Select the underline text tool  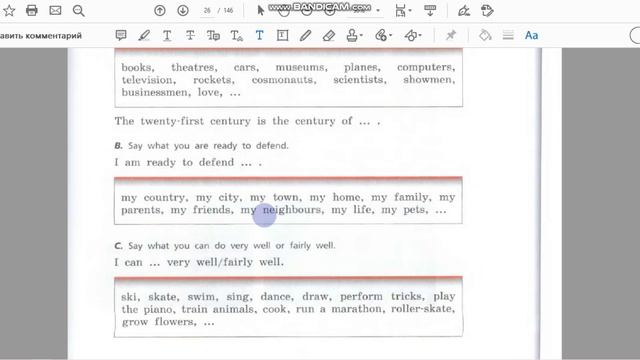[x=167, y=36]
